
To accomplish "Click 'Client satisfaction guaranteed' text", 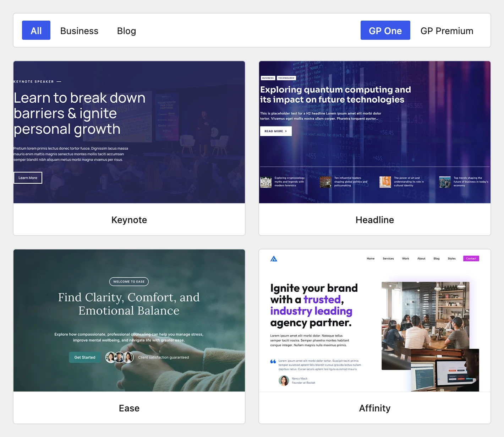I will pyautogui.click(x=164, y=357).
